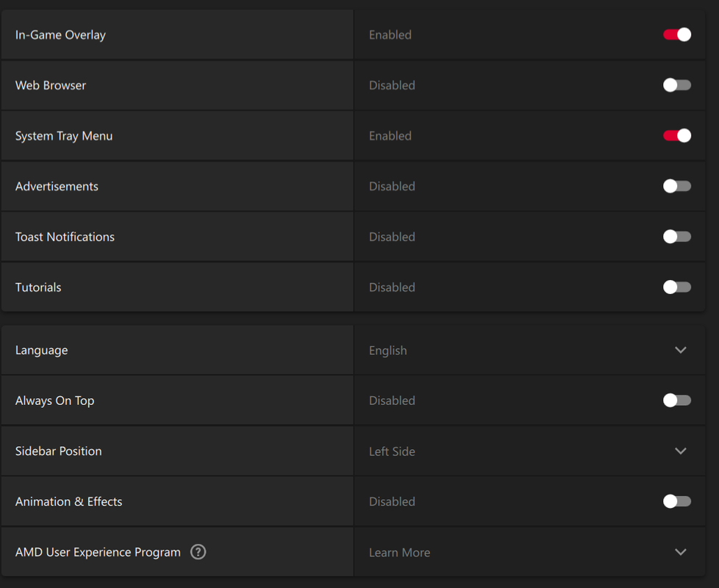719x588 pixels.
Task: Disable the In-Game Overlay toggle
Action: [677, 35]
